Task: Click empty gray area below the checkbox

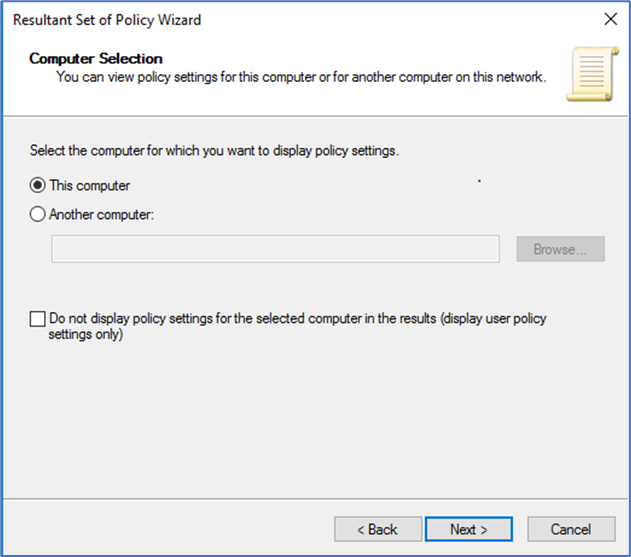Action: [x=300, y=420]
